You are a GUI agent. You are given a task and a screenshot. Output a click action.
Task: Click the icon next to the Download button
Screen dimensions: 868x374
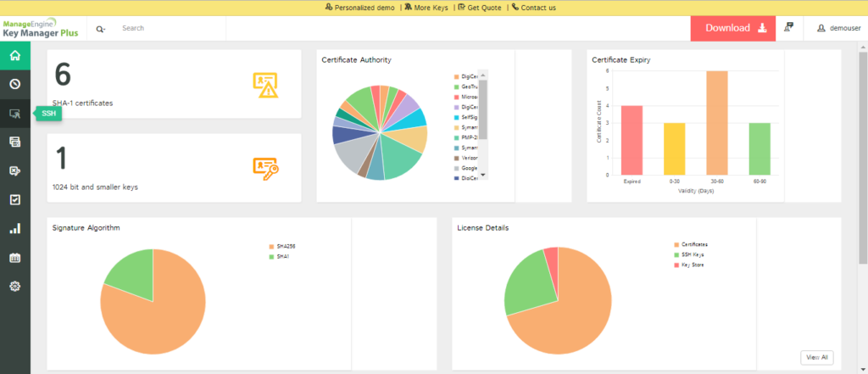tap(789, 27)
